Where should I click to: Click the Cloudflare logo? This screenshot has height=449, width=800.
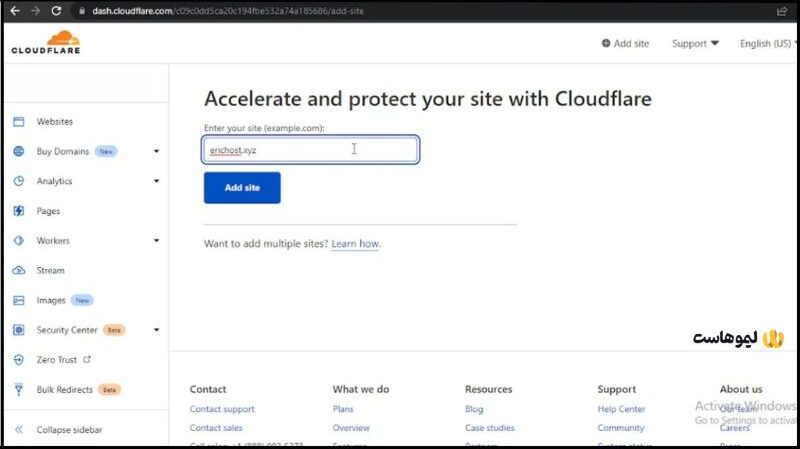(46, 42)
